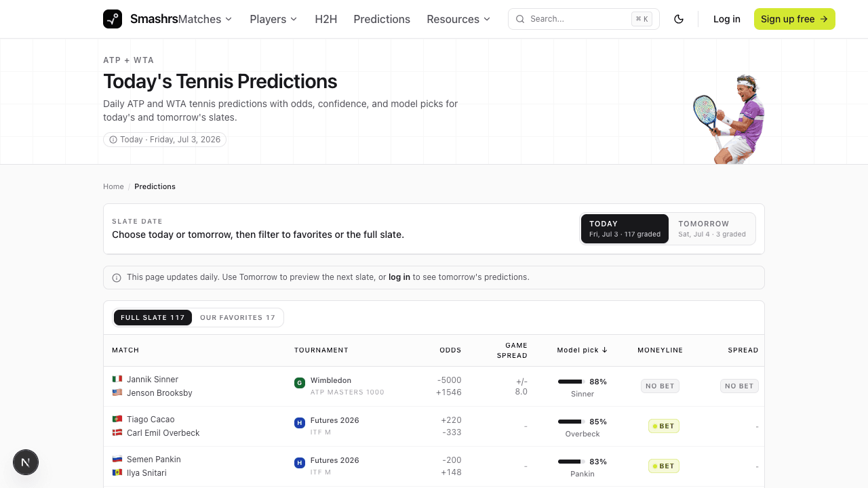Screen dimensions: 868x488
Task: Click the +/- 8.0 game spread value
Action: [x=521, y=386]
